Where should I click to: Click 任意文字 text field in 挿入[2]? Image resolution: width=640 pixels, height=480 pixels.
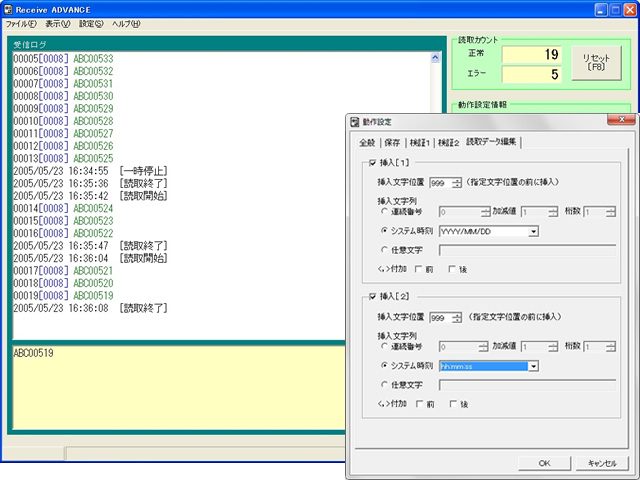coord(527,385)
